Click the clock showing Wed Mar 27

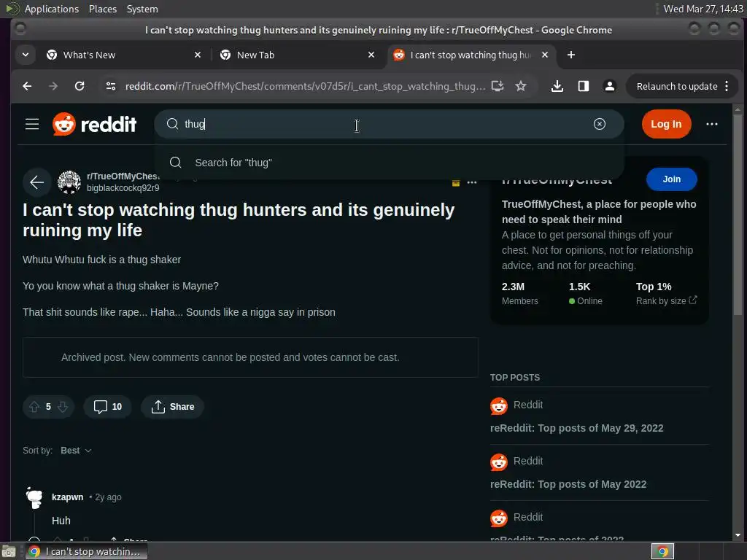pos(703,9)
